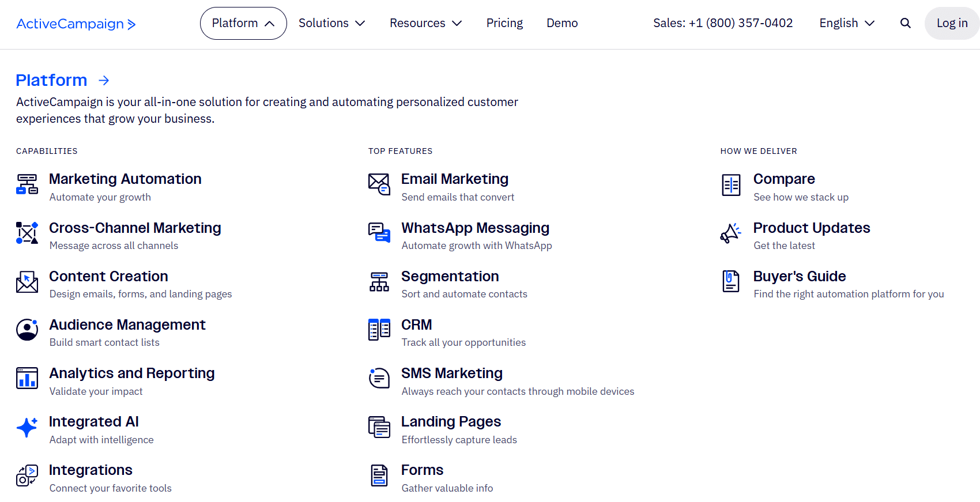Click 'Find the right automation platform for you'
The height and width of the screenshot is (502, 980).
(849, 294)
